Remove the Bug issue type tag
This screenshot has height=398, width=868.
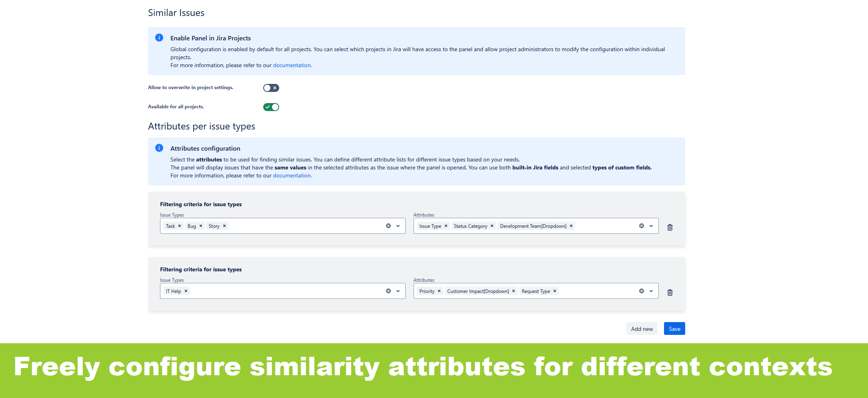(x=201, y=226)
